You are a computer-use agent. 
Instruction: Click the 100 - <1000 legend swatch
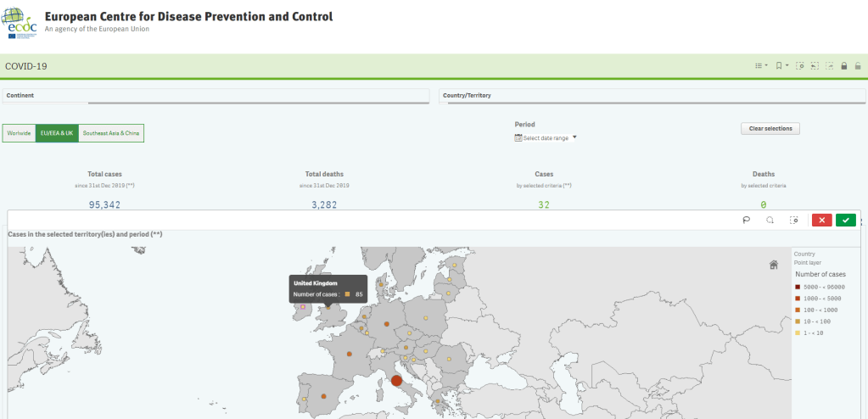click(797, 310)
